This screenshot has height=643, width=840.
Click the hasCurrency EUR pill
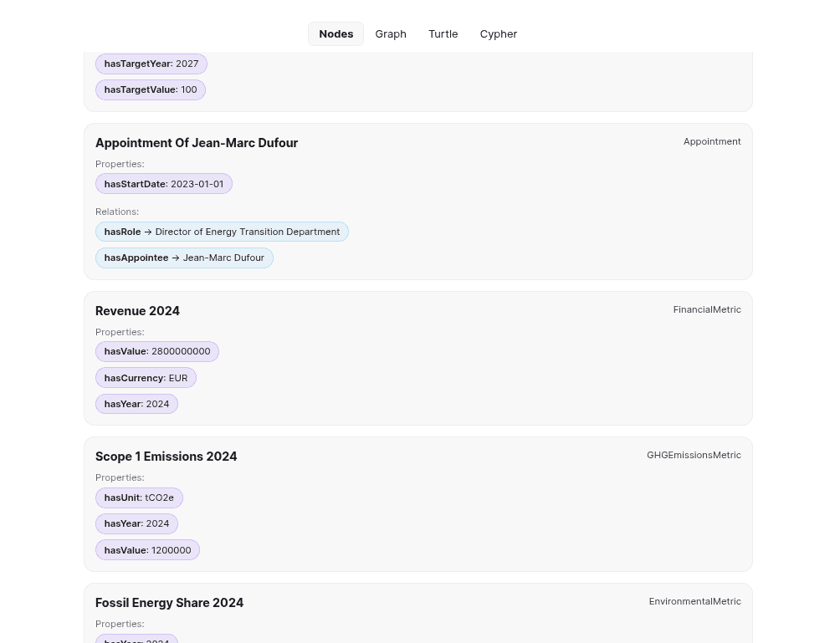[146, 377]
